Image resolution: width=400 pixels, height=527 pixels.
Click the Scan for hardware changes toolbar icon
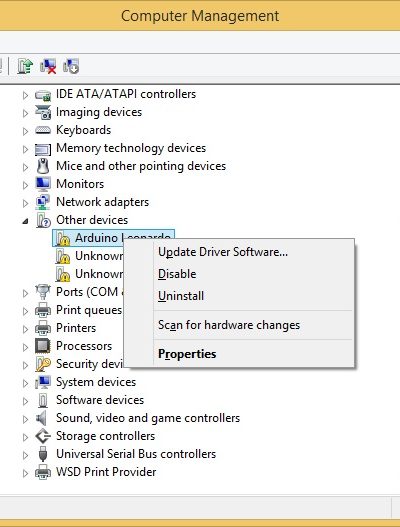coord(71,66)
